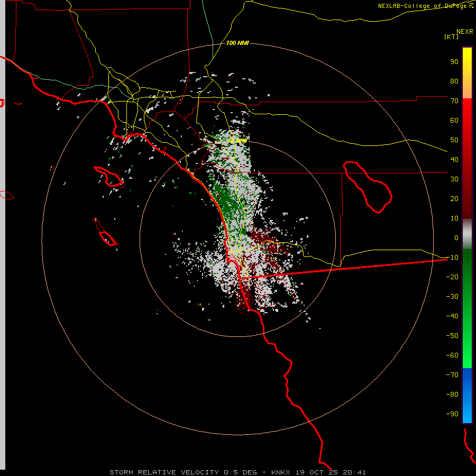Click the KNKX radar site identifier

coord(281,472)
